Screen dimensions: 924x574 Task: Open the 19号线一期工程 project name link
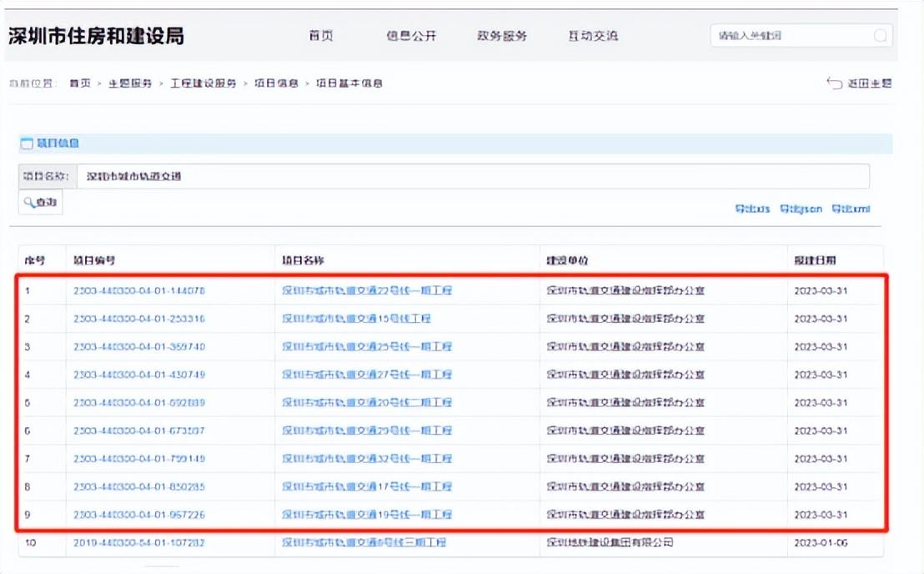(x=367, y=515)
